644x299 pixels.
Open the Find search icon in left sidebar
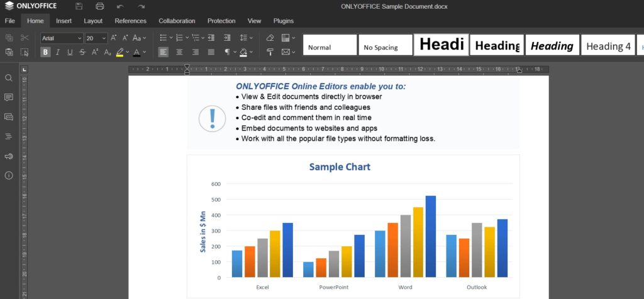pyautogui.click(x=9, y=78)
